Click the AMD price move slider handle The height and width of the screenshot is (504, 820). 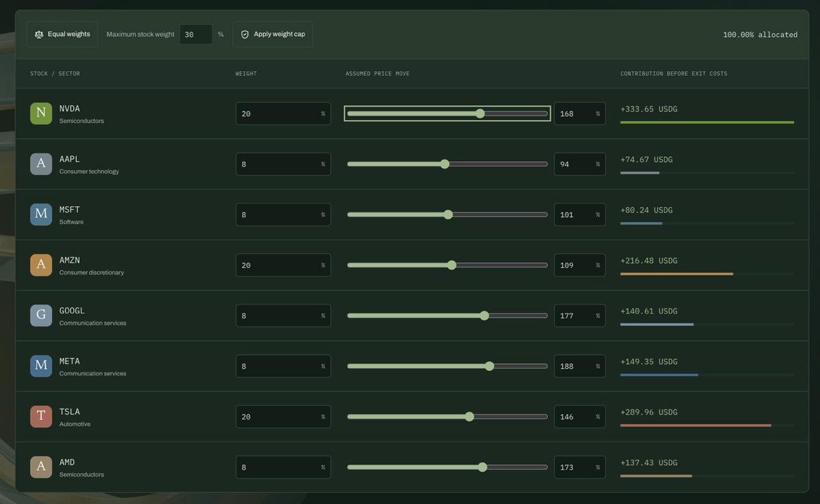(482, 467)
